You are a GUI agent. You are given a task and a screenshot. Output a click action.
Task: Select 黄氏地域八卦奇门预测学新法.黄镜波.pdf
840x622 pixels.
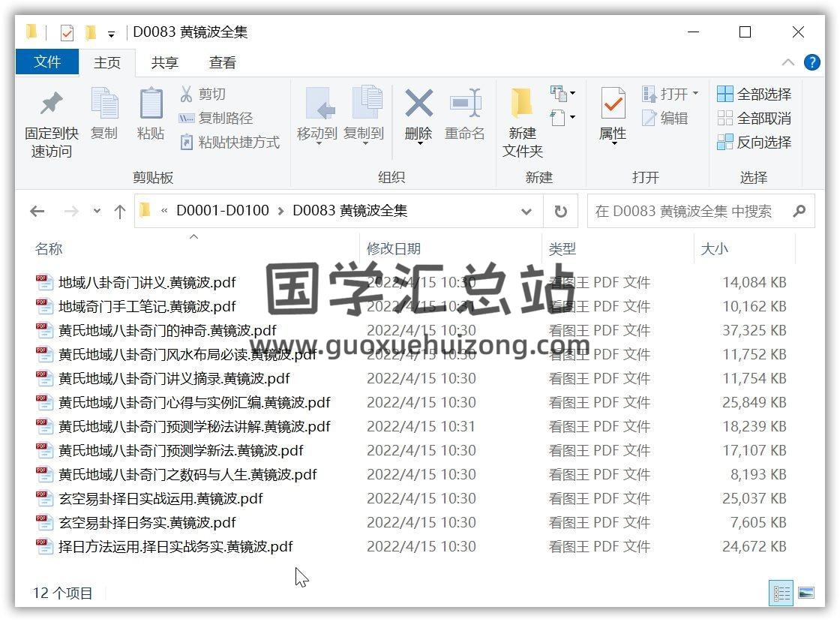181,451
